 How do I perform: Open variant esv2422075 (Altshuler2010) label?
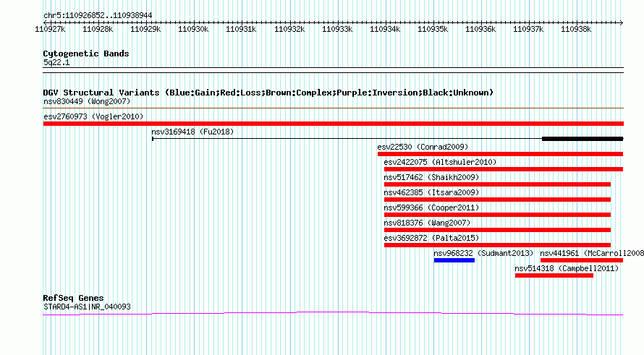pyautogui.click(x=440, y=162)
